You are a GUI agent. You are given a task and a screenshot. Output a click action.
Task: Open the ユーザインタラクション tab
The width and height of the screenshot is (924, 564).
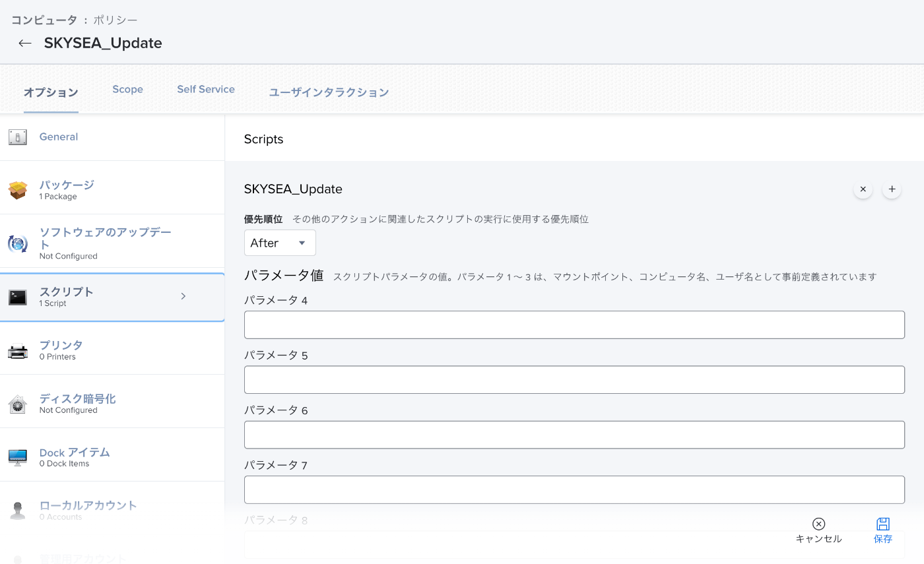pos(329,92)
